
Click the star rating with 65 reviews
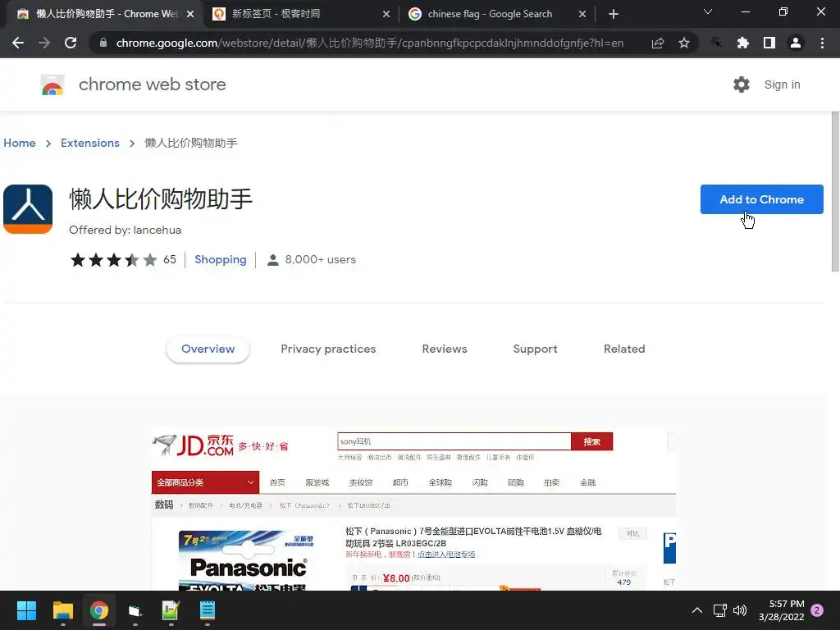point(123,260)
